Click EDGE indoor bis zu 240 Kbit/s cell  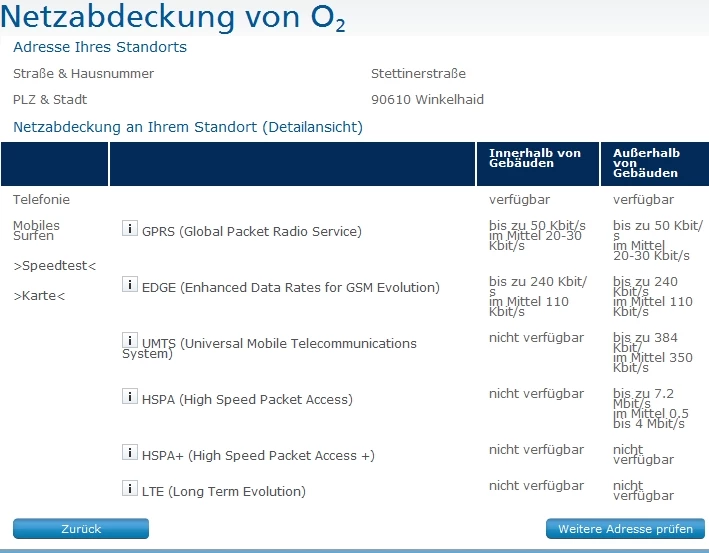pos(538,297)
